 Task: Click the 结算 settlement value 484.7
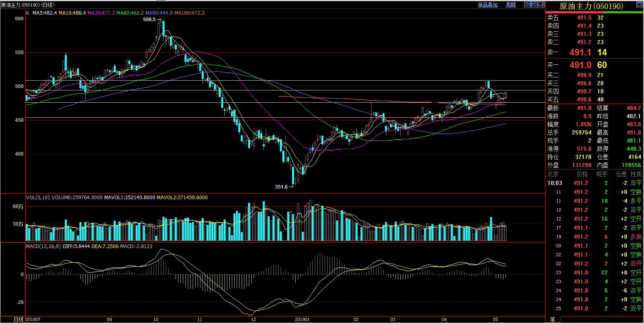(634, 108)
